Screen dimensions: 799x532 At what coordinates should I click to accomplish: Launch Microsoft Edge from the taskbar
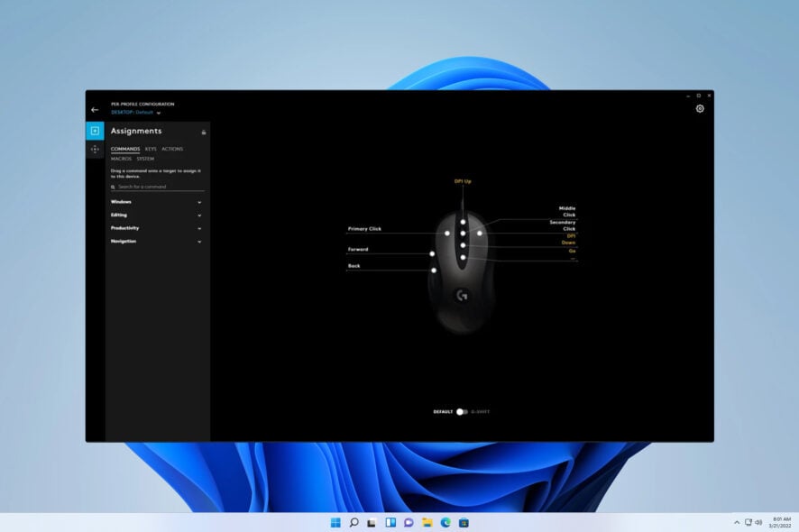point(445,523)
